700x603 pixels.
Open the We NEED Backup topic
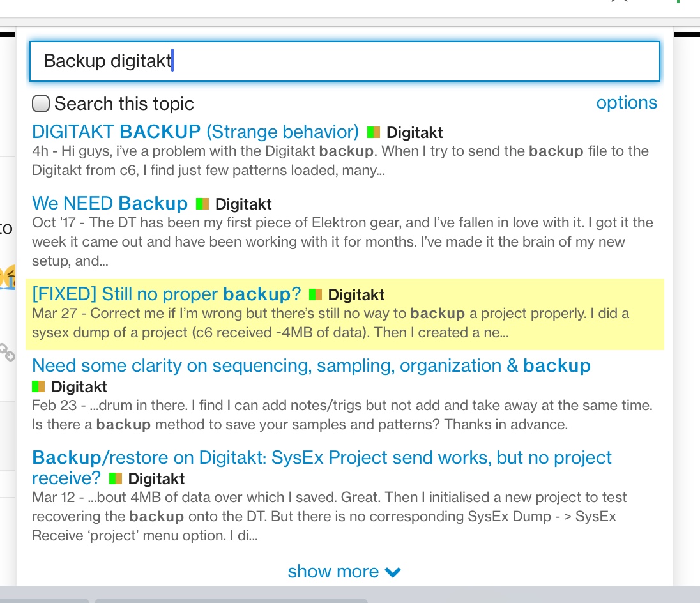point(110,203)
